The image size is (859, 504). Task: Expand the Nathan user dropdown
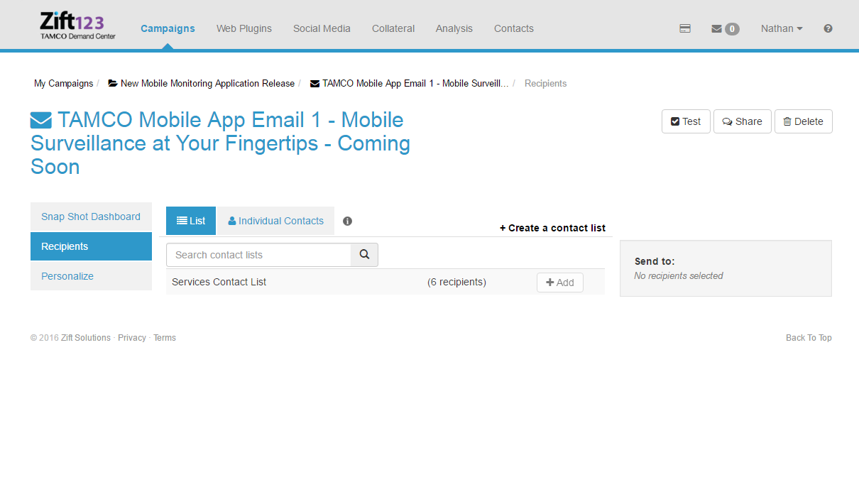tap(782, 29)
